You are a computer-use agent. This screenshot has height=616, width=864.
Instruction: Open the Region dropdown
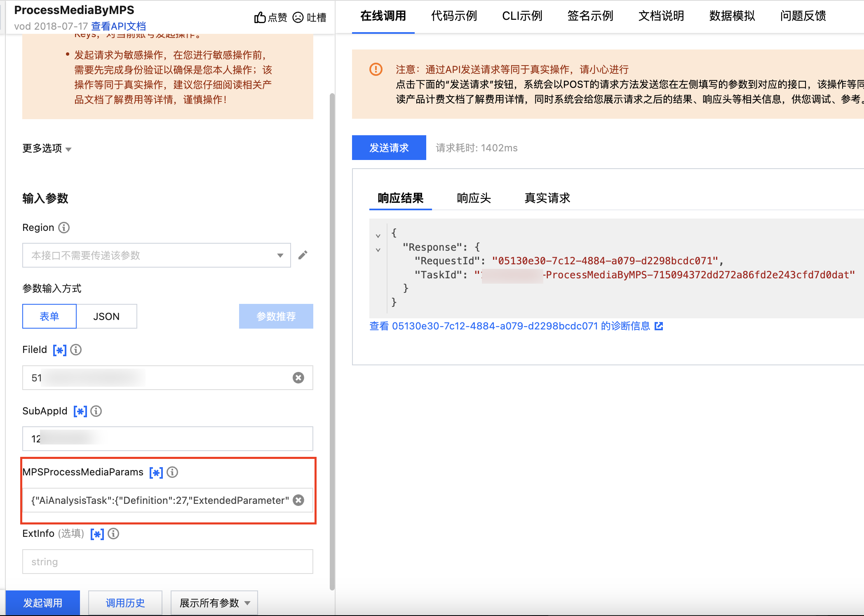point(157,255)
